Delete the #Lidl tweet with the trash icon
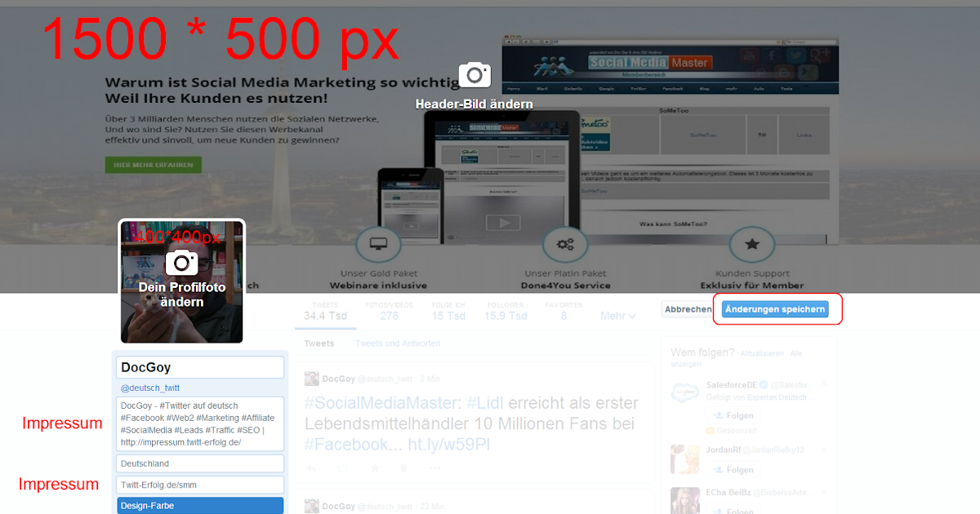Viewport: 980px width, 514px height. click(x=404, y=468)
